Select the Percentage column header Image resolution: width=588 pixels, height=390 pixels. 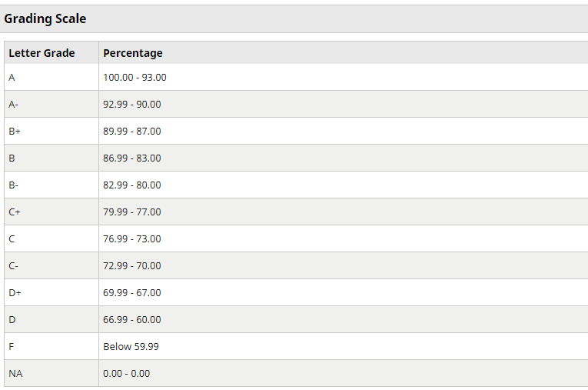pyautogui.click(x=133, y=53)
